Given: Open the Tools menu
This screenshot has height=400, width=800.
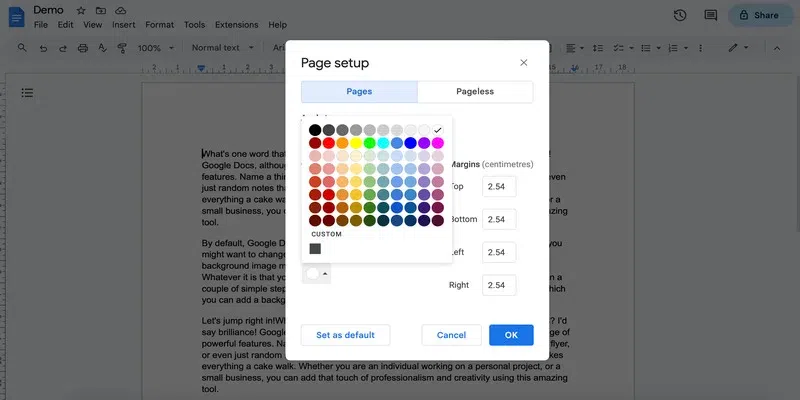Looking at the screenshot, I should (x=194, y=24).
